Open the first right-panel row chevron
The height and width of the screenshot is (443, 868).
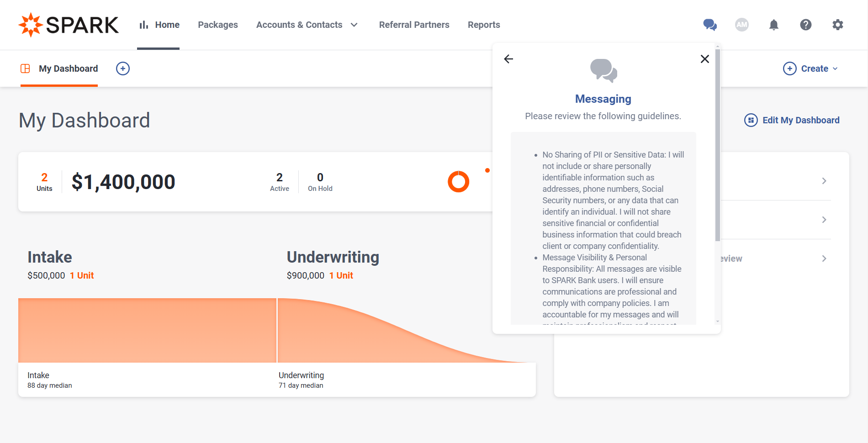pos(824,181)
